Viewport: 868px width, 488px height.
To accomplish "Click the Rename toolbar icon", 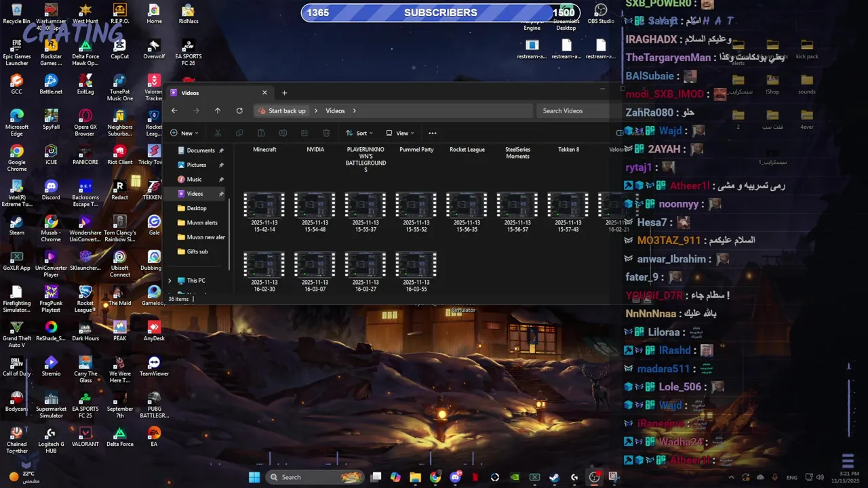I will click(x=283, y=133).
